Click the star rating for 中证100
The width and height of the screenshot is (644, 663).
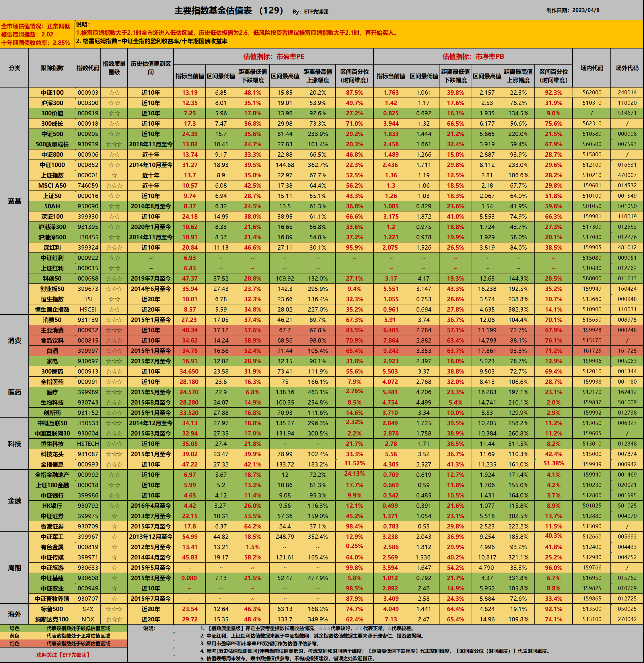114,93
